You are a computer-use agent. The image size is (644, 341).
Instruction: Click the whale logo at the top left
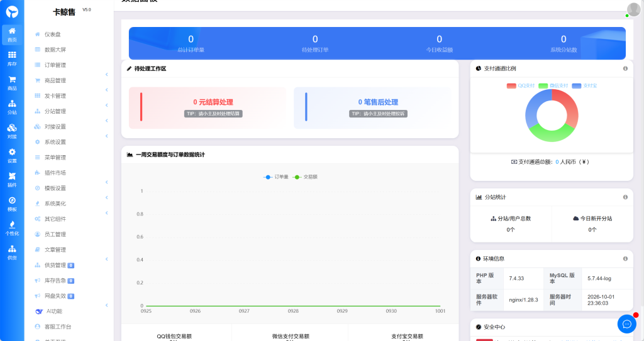pyautogui.click(x=12, y=11)
